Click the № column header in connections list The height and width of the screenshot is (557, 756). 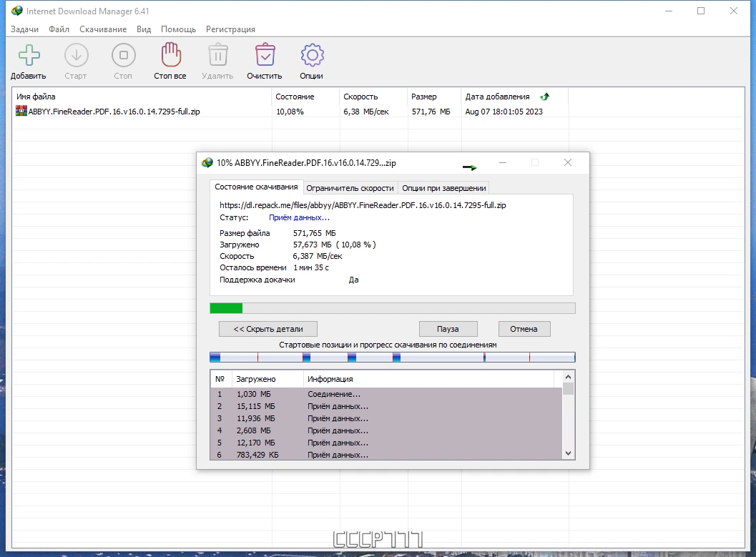220,379
